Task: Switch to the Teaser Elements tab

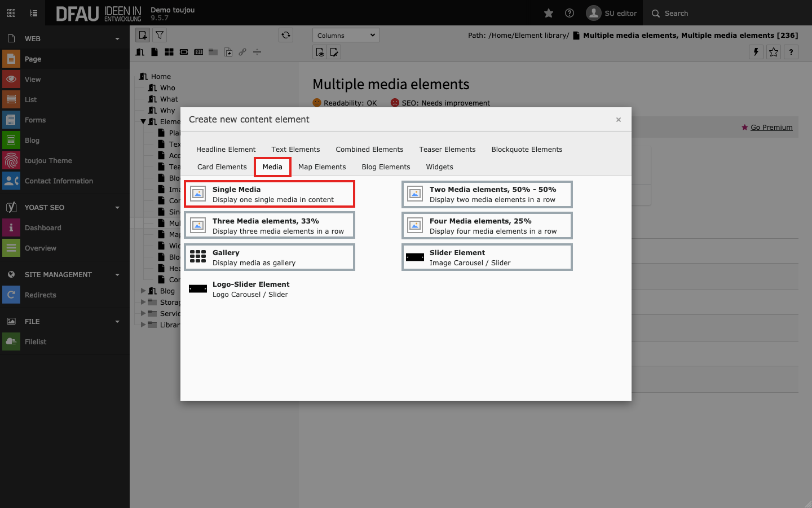Action: point(447,149)
